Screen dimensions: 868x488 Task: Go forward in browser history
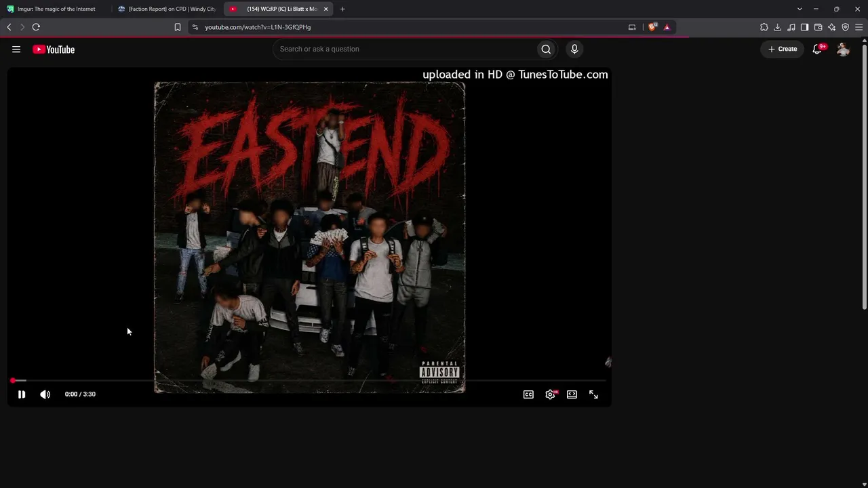click(22, 27)
